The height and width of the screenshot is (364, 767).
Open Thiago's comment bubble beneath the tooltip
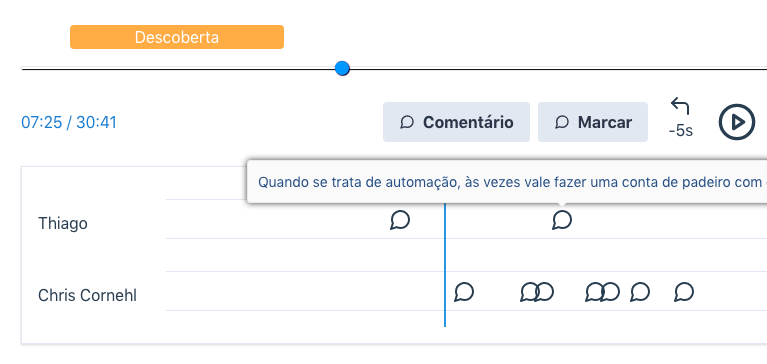(x=562, y=220)
